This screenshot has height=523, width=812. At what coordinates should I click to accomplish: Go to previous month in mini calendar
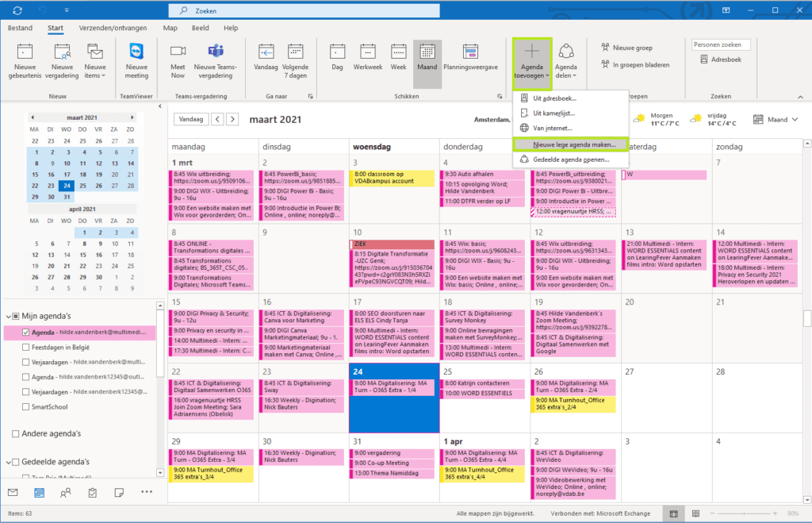pyautogui.click(x=33, y=117)
